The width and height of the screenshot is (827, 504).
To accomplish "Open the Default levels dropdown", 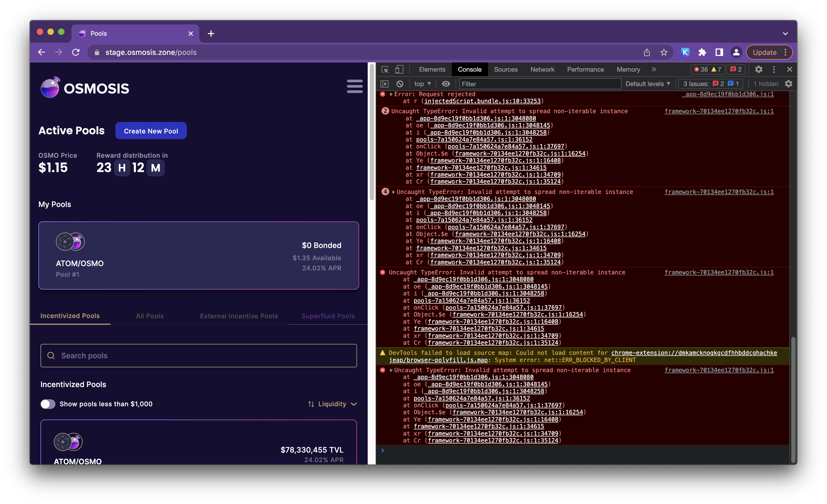I will pos(648,84).
